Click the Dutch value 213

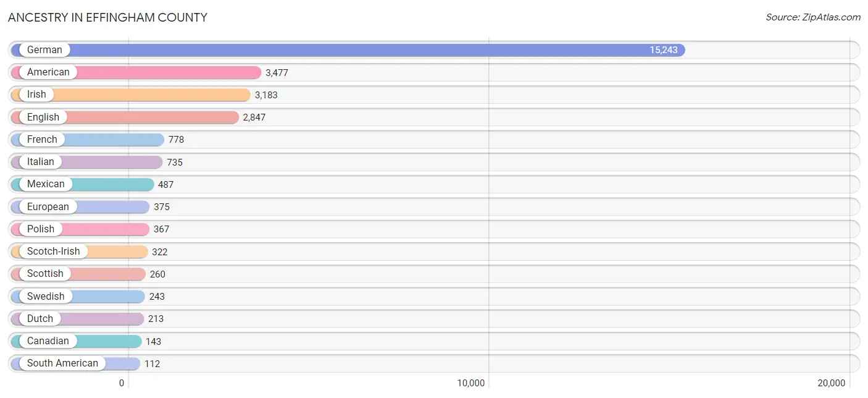click(156, 319)
